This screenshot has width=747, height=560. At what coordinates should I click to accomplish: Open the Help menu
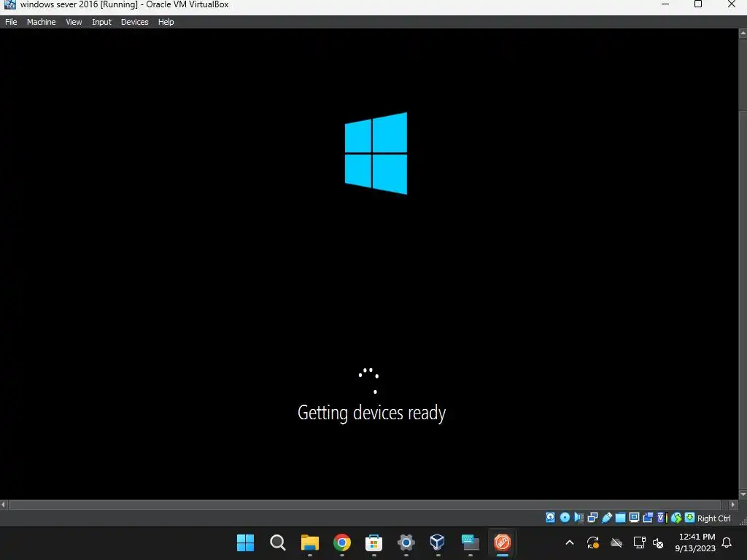(166, 22)
